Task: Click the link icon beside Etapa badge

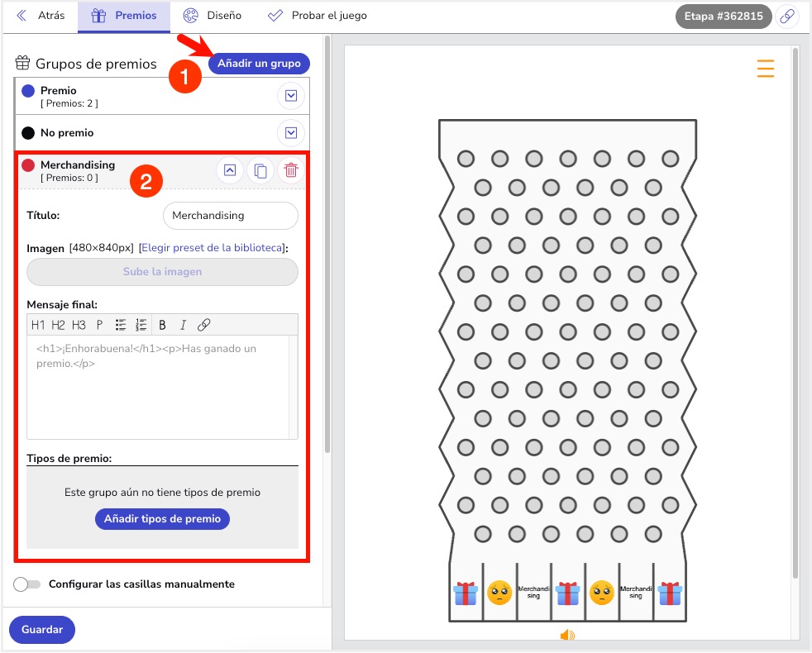Action: [786, 17]
